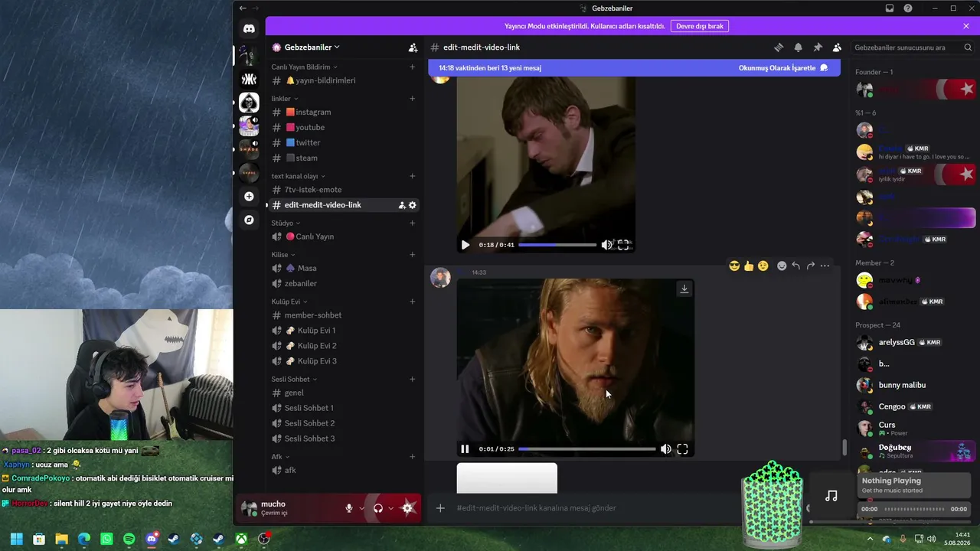The height and width of the screenshot is (551, 980).
Task: Open WhatsApp from the taskbar
Action: [106, 539]
